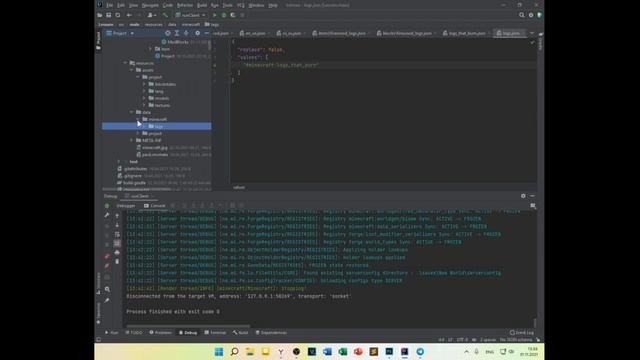640x360 pixels.
Task: Click the IDE settings gear icon top-right
Action: [x=531, y=15]
